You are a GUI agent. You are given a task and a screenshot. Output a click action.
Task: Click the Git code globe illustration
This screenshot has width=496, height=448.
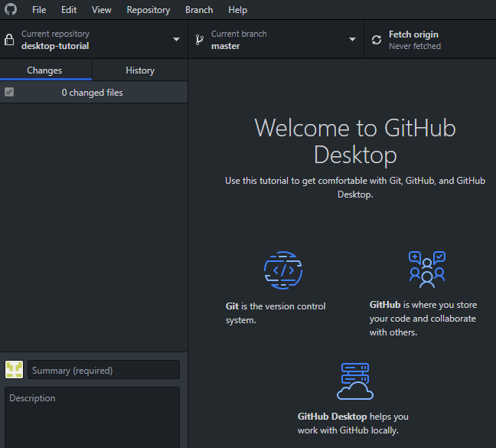click(x=283, y=270)
